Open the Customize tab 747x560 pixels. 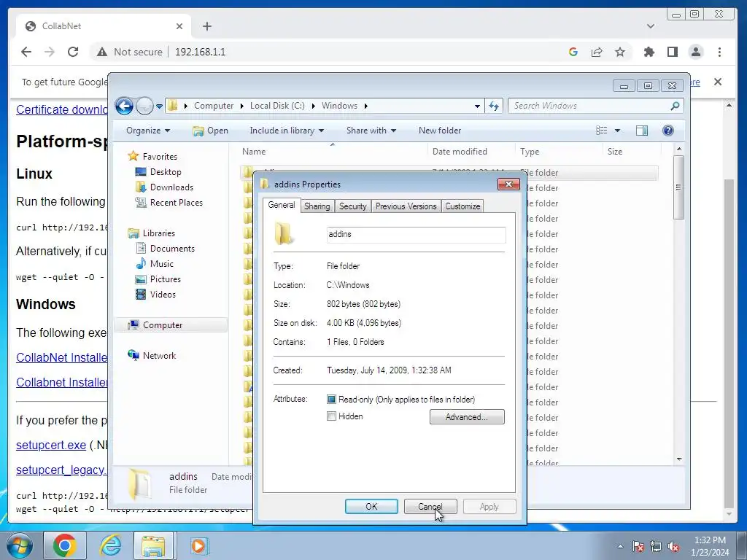click(x=462, y=206)
